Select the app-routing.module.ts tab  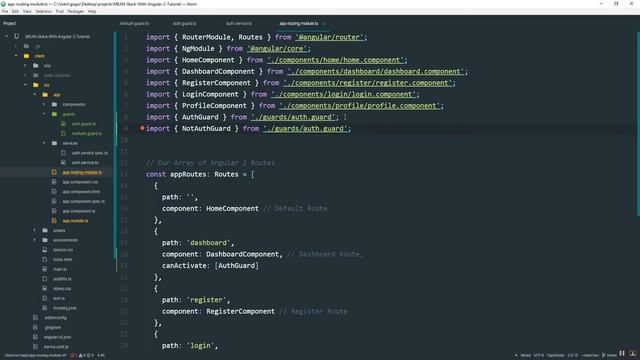pyautogui.click(x=299, y=24)
